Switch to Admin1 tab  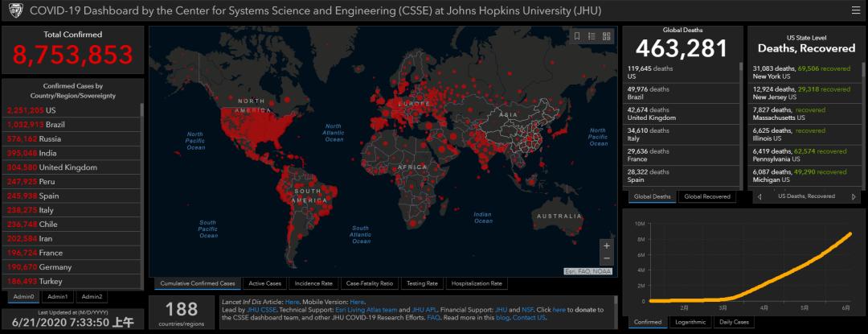coord(58,297)
